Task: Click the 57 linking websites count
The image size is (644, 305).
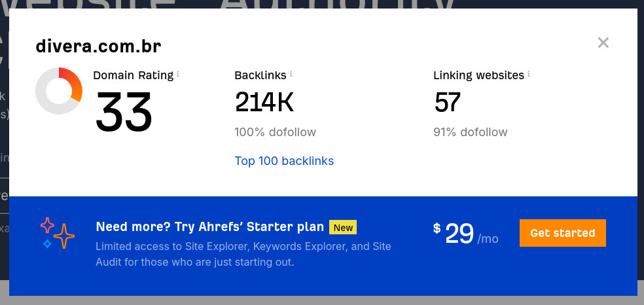Action: pos(447,102)
